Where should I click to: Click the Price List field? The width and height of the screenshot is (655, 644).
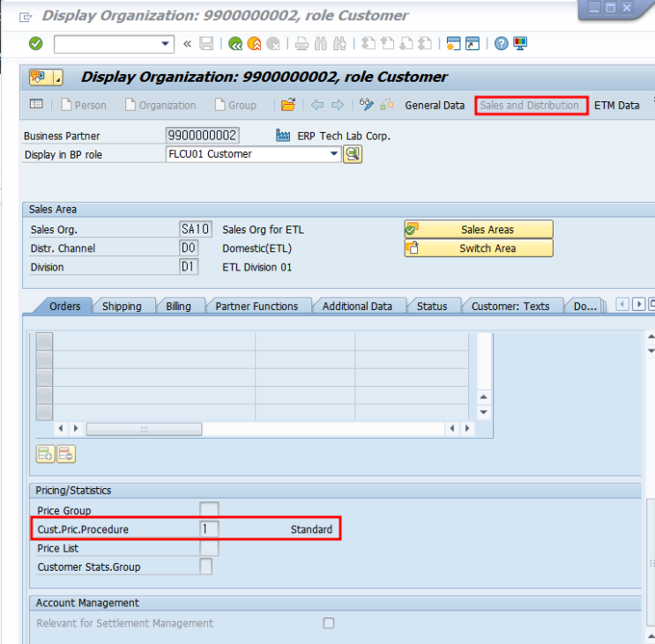[x=209, y=548]
